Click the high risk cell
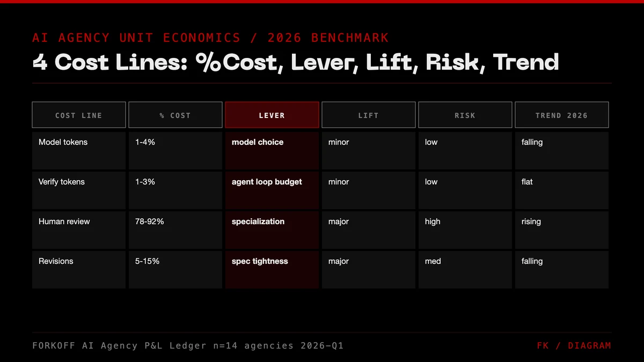 click(x=465, y=230)
